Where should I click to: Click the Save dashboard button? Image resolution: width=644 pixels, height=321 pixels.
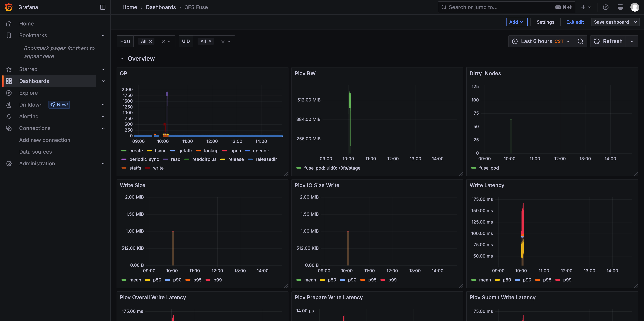tap(611, 22)
